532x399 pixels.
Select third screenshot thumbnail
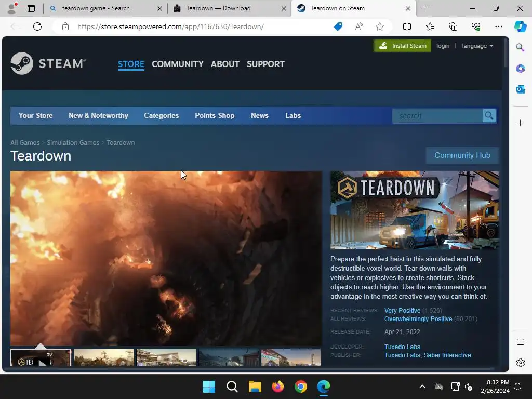pos(166,357)
